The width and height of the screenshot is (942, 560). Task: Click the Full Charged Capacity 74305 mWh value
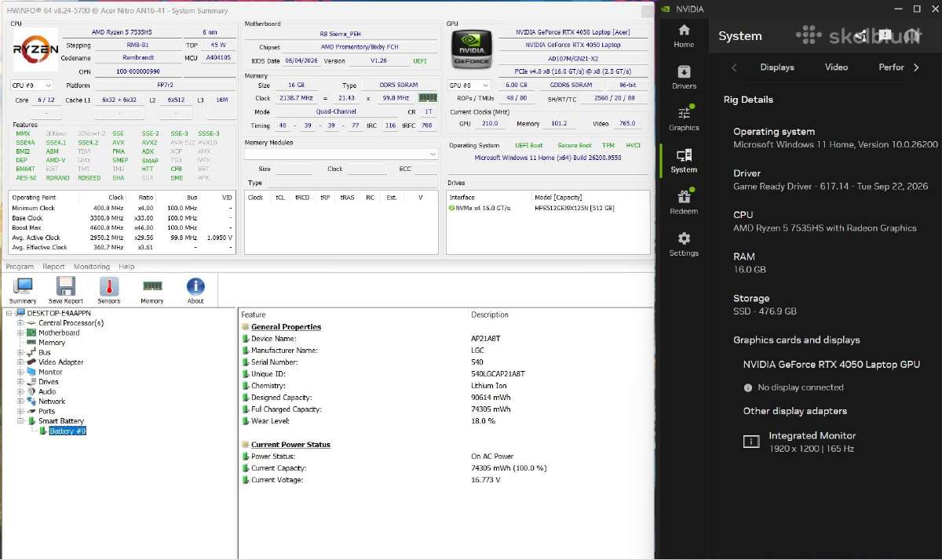491,409
